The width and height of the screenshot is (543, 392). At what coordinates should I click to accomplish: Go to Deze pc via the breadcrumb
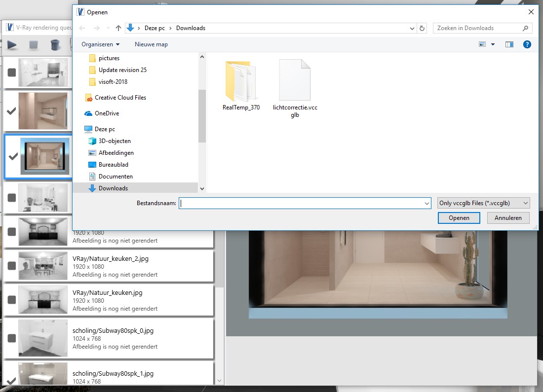pyautogui.click(x=154, y=28)
